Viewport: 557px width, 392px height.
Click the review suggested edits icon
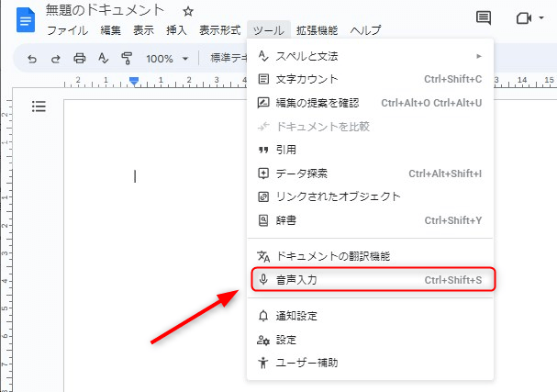(x=263, y=103)
